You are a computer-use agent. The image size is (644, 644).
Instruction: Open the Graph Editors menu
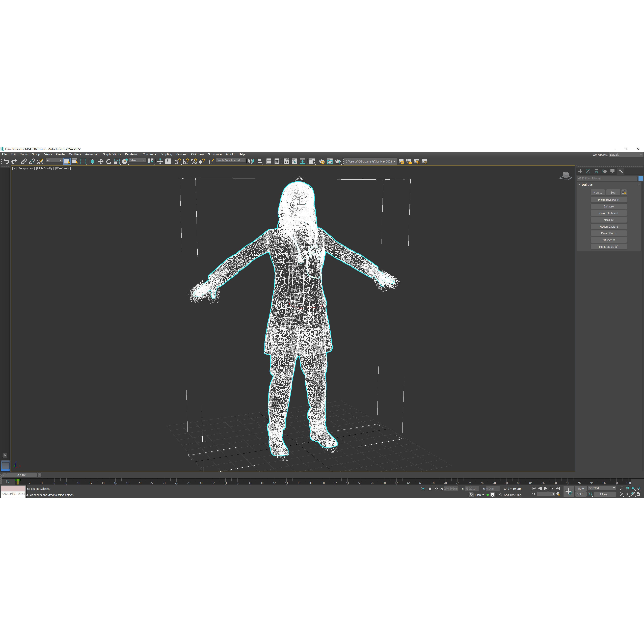click(112, 154)
